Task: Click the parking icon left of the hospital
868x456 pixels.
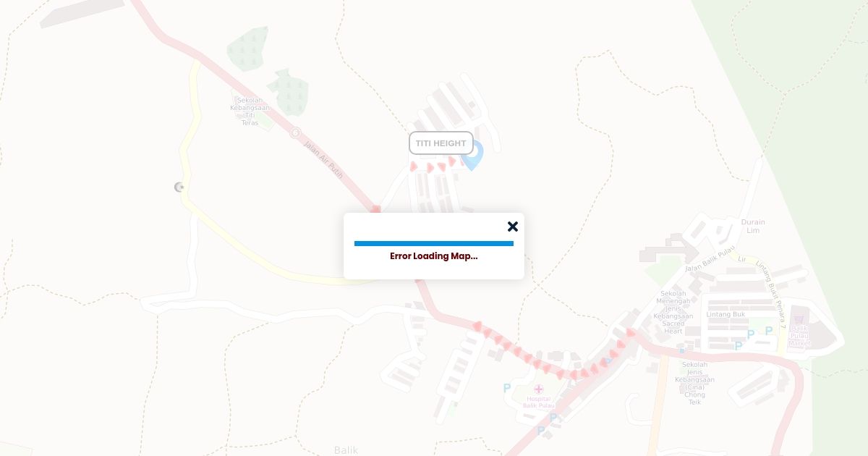Action: point(506,389)
